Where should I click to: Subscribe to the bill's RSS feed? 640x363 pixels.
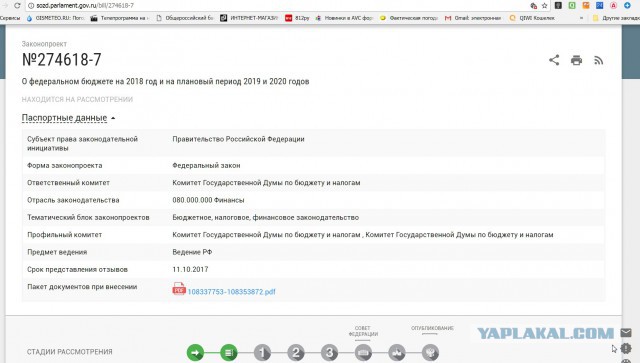[x=598, y=60]
